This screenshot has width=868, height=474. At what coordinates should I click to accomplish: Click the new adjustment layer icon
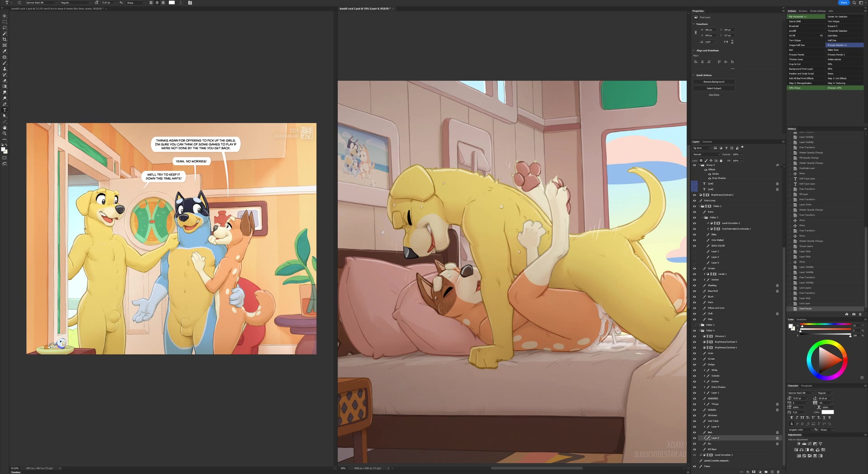[x=760, y=472]
